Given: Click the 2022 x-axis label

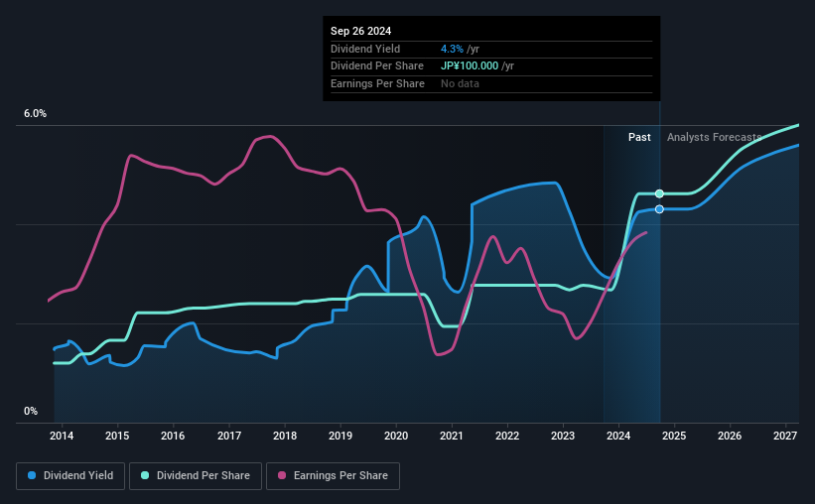Looking at the screenshot, I should (507, 436).
